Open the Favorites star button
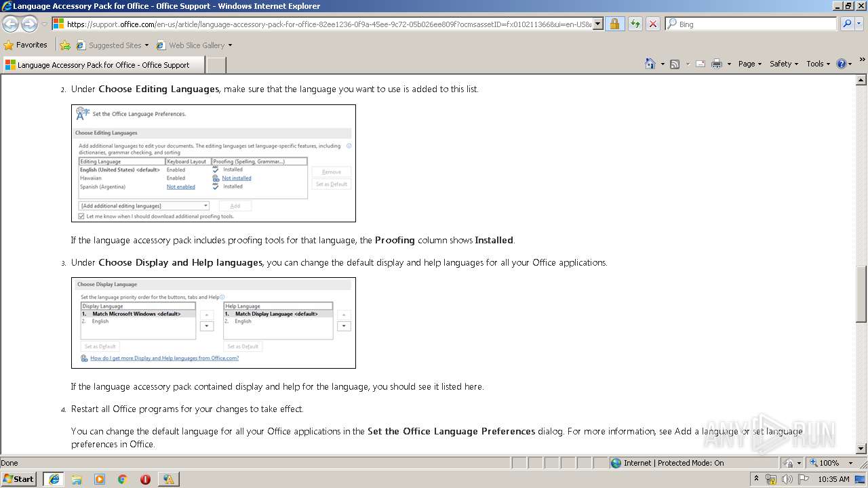The height and width of the screenshot is (488, 868). tap(26, 45)
